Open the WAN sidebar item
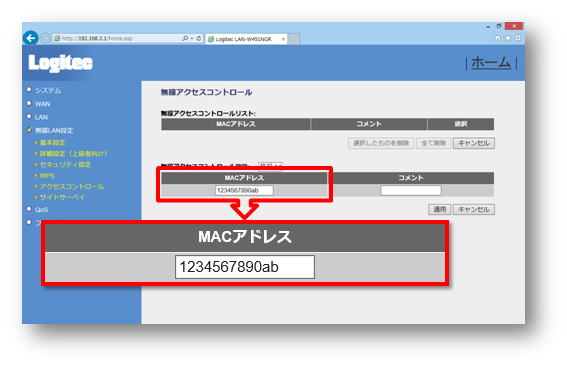Viewport: 567px width, 366px height. (43, 104)
